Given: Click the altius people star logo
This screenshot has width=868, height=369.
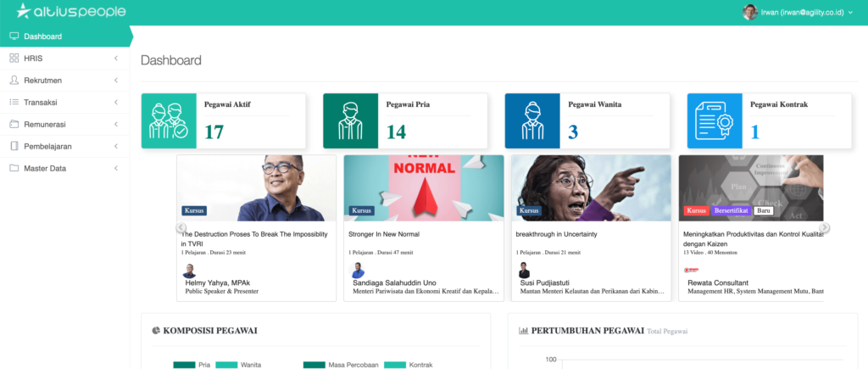Looking at the screenshot, I should [x=25, y=10].
